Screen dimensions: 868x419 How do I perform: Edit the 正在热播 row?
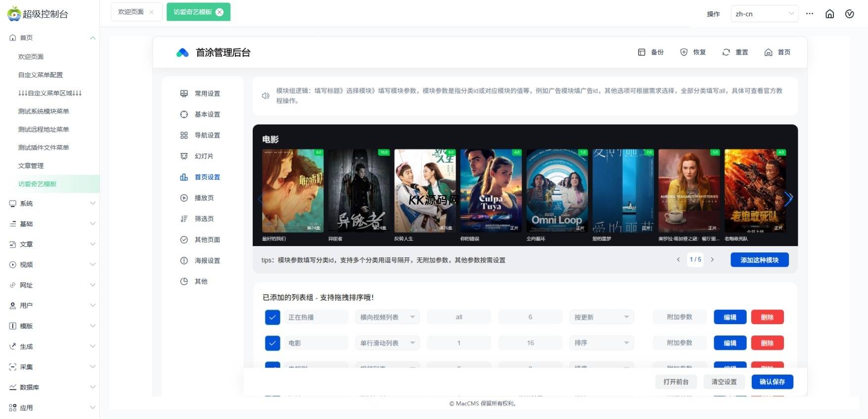[x=730, y=317]
